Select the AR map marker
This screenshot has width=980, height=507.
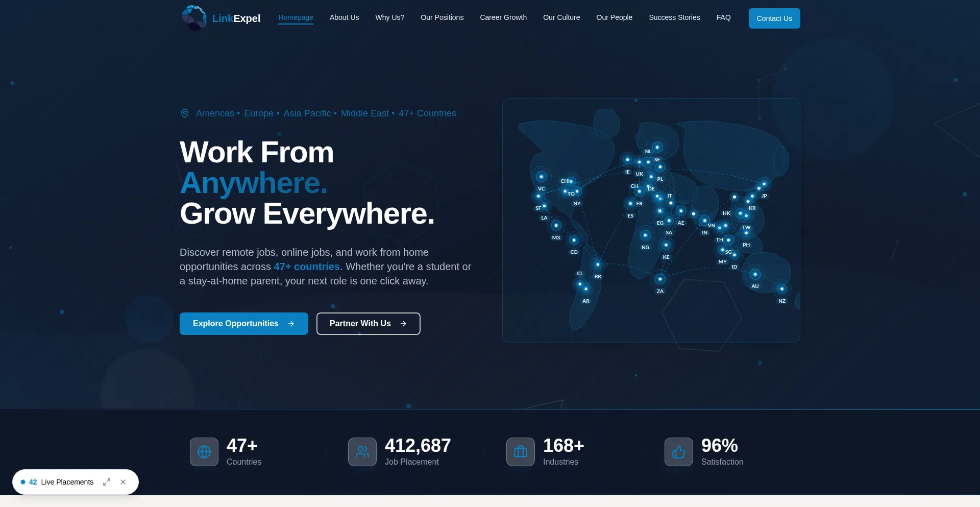point(585,289)
